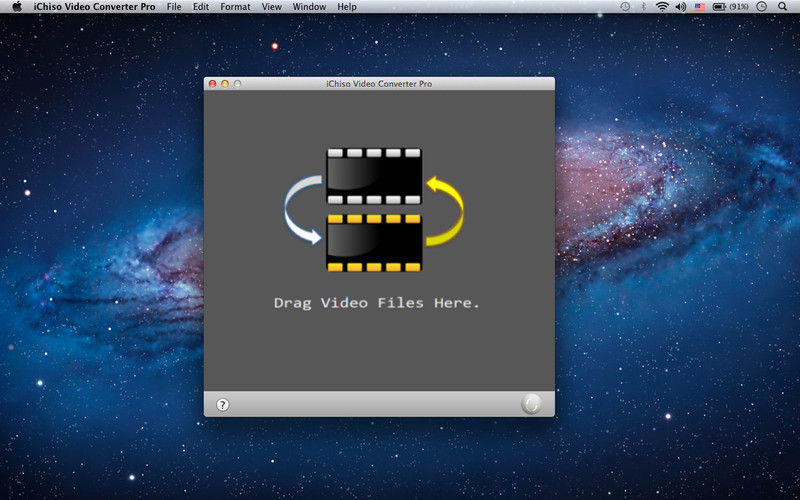
Task: Open the Edit menu
Action: tap(201, 7)
